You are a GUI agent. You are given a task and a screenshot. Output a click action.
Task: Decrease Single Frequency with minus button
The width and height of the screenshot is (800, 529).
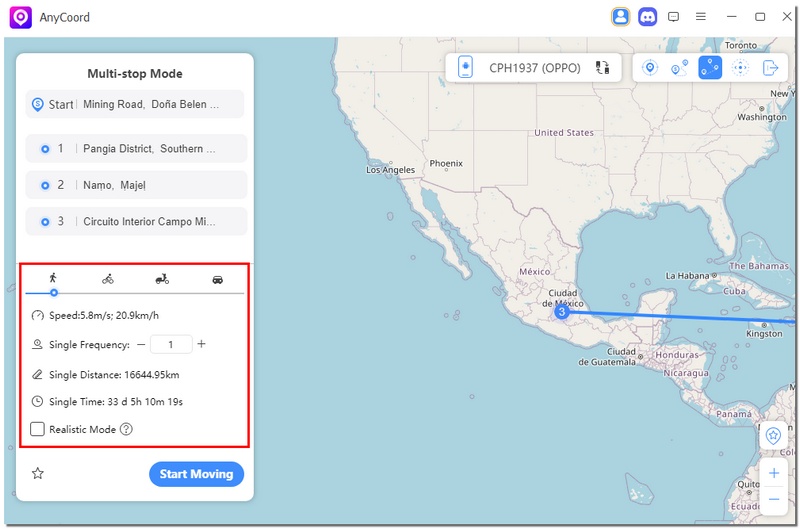(141, 344)
